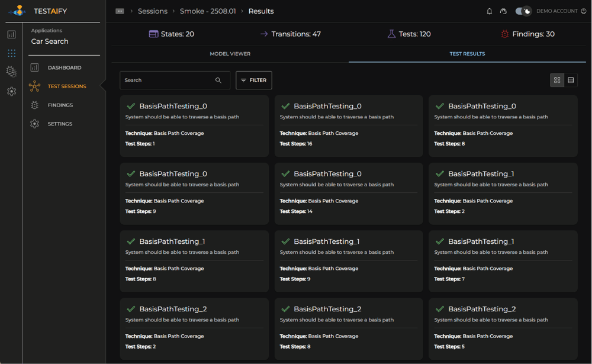Click the Demo Account user avatar icon
The height and width of the screenshot is (364, 592).
click(583, 11)
